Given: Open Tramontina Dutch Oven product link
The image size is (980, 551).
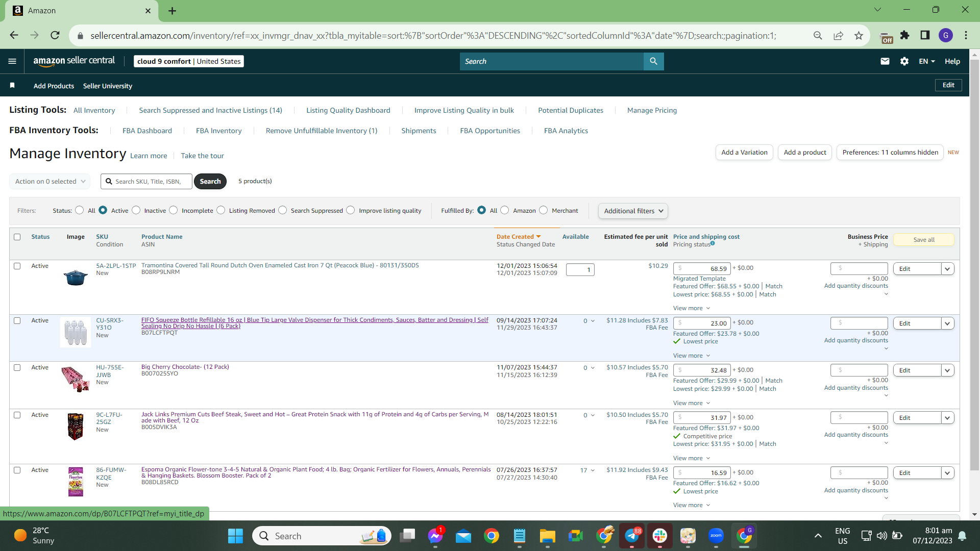Looking at the screenshot, I should (x=280, y=265).
